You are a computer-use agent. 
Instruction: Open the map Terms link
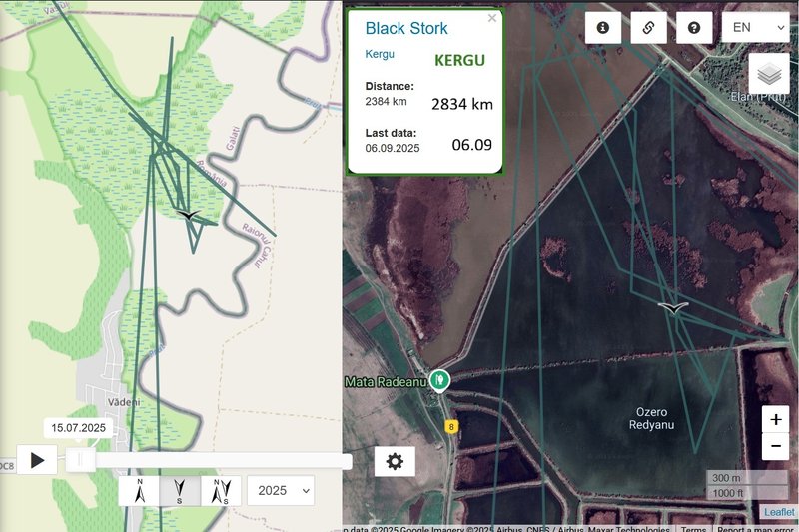pyautogui.click(x=693, y=528)
